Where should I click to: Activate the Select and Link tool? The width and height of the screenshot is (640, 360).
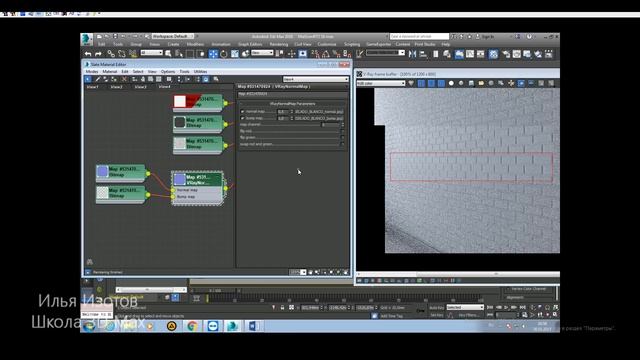pos(111,54)
